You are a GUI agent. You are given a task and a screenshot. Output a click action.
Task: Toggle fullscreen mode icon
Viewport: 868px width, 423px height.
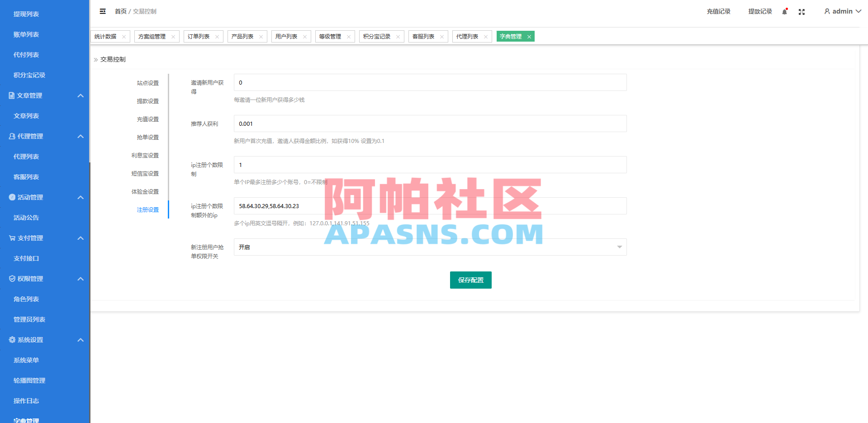click(802, 12)
